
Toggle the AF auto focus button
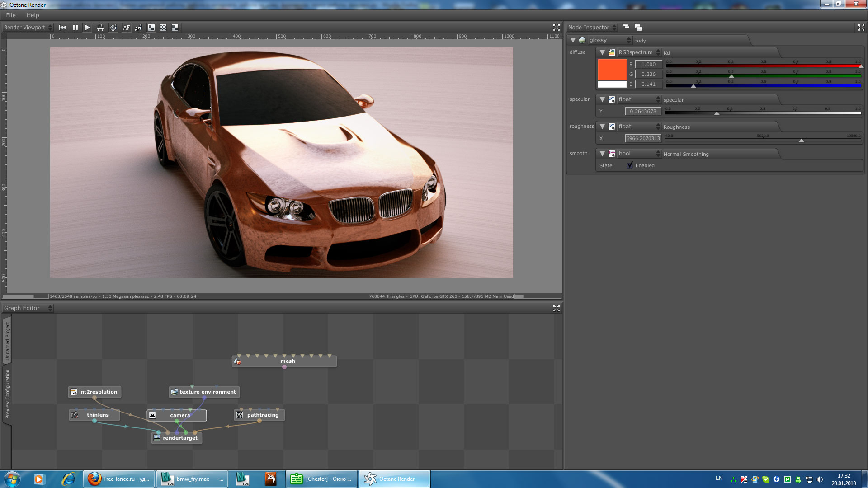tap(126, 28)
